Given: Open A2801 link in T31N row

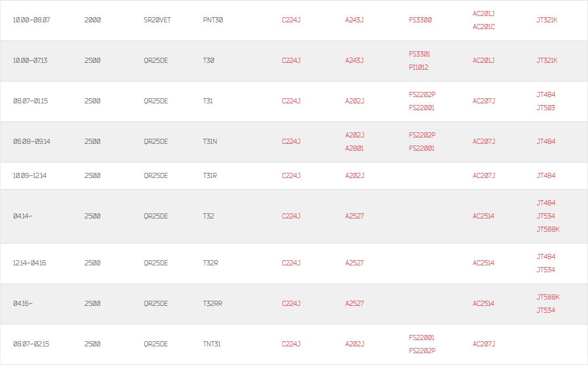Looking at the screenshot, I should [354, 148].
